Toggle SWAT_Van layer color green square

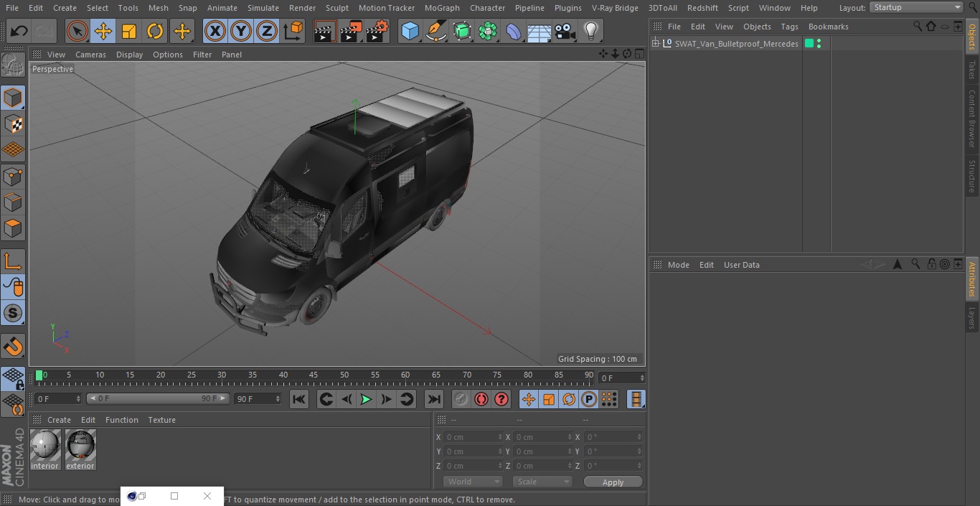(x=809, y=44)
